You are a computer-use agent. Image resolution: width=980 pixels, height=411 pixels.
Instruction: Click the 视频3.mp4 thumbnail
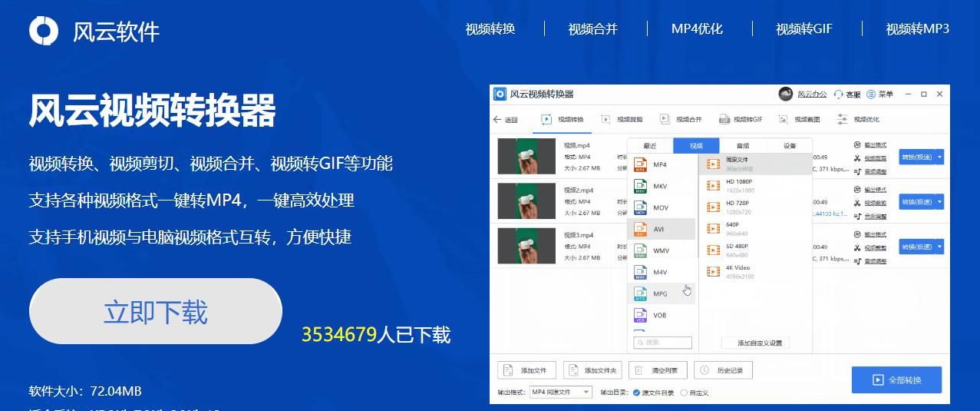(527, 246)
